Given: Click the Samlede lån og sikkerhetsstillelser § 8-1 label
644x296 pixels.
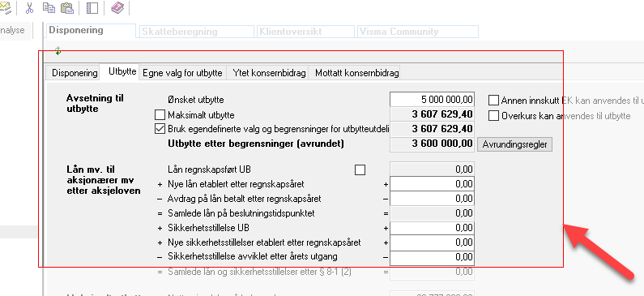Looking at the screenshot, I should pos(259,272).
